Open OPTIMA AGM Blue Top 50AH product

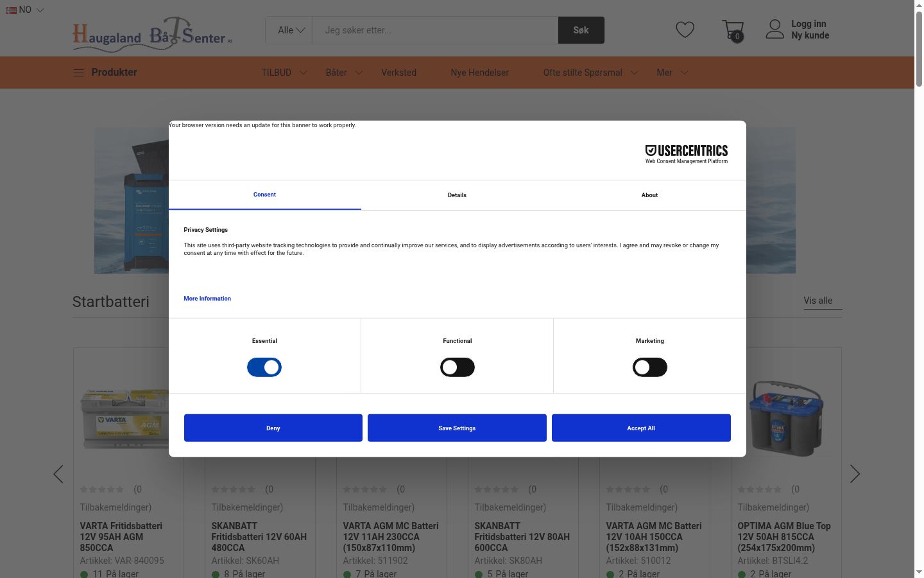pyautogui.click(x=784, y=537)
